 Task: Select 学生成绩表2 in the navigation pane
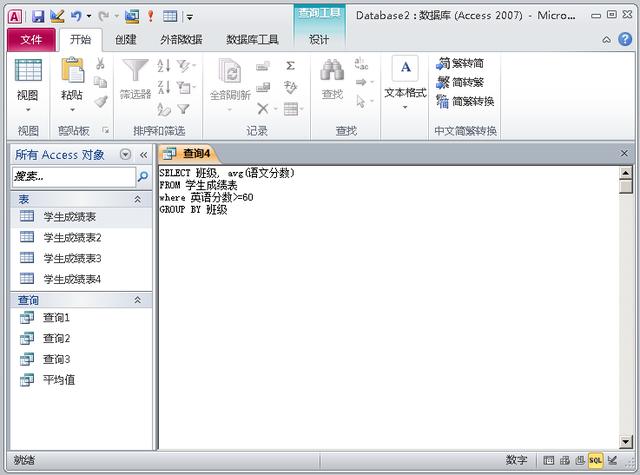[x=72, y=237]
